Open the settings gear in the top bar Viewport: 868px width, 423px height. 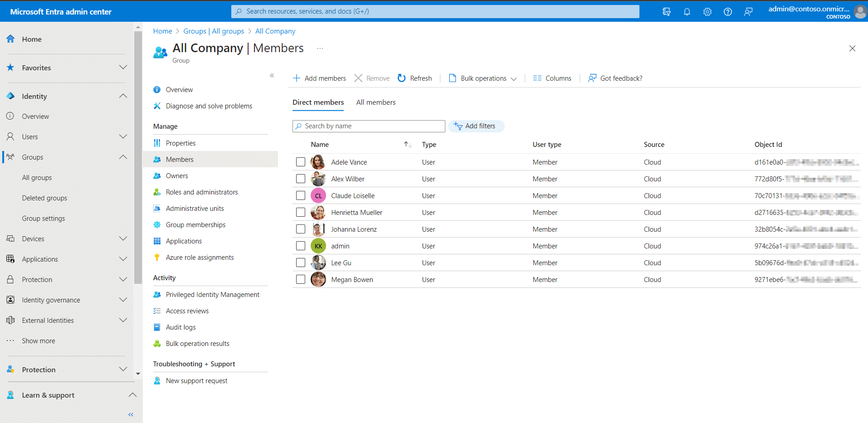(707, 11)
